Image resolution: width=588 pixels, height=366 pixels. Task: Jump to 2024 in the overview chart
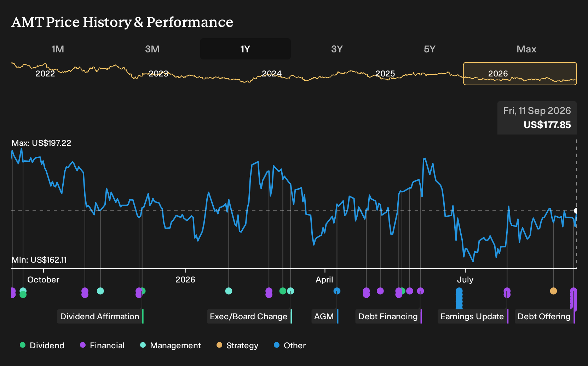[271, 74]
